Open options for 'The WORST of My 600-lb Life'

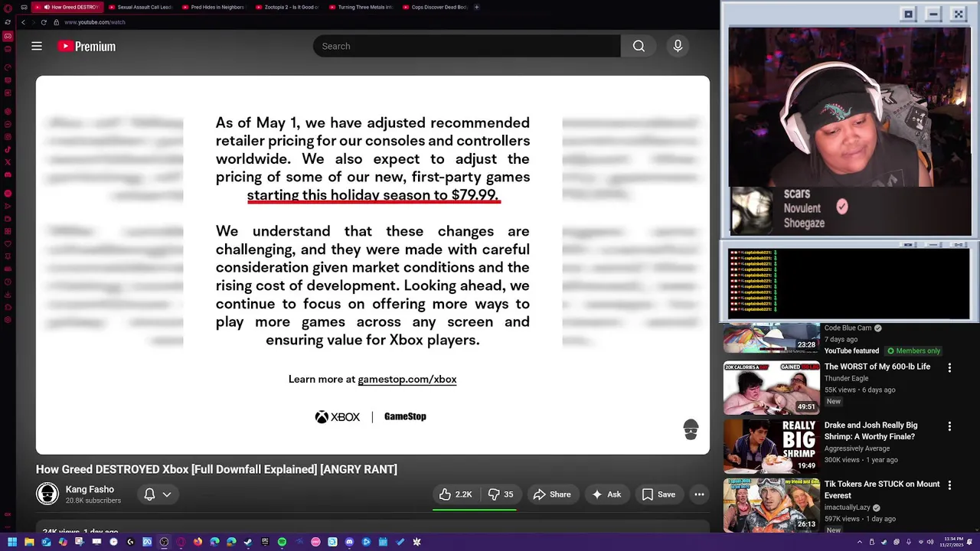tap(949, 368)
